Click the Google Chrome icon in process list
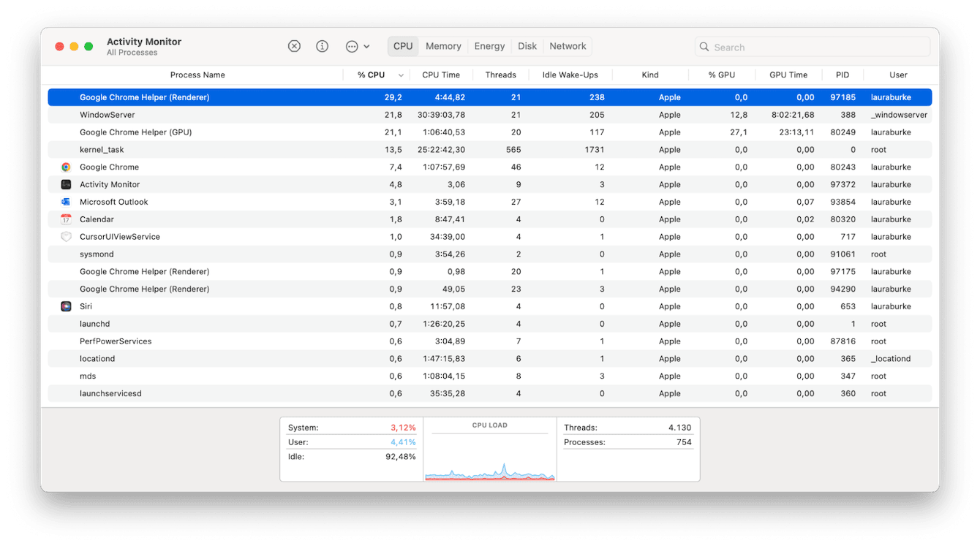Screen dimensions: 980x546 tap(66, 167)
